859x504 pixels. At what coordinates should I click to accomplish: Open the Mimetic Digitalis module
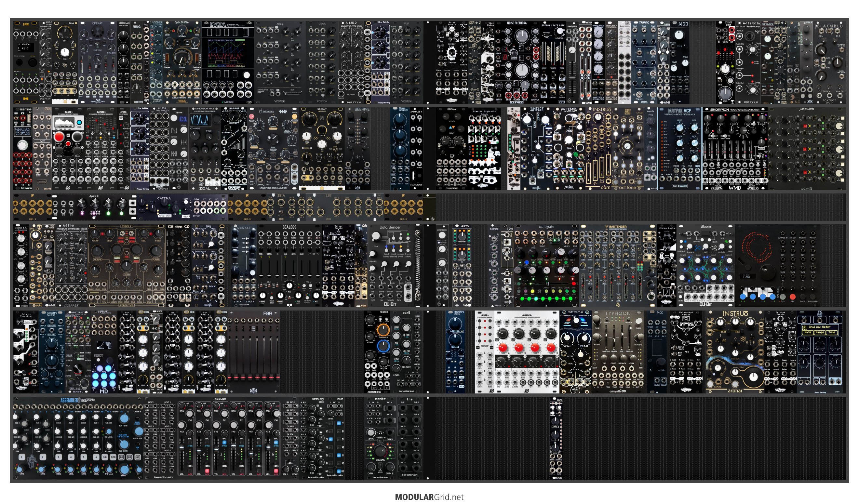click(x=484, y=149)
